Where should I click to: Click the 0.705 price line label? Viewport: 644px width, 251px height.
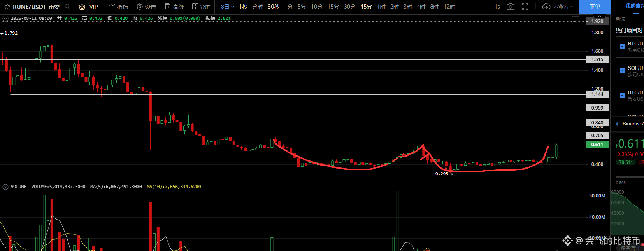coord(597,136)
